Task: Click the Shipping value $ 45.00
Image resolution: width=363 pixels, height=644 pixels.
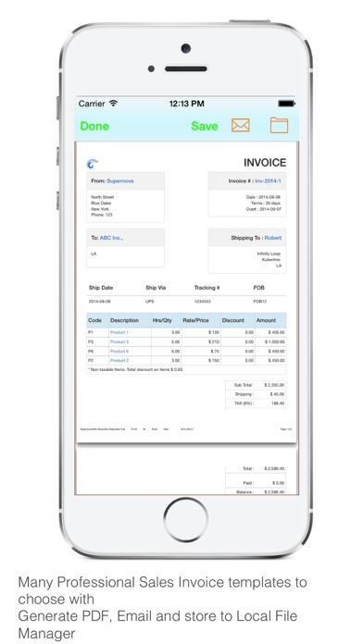Action: tap(278, 394)
